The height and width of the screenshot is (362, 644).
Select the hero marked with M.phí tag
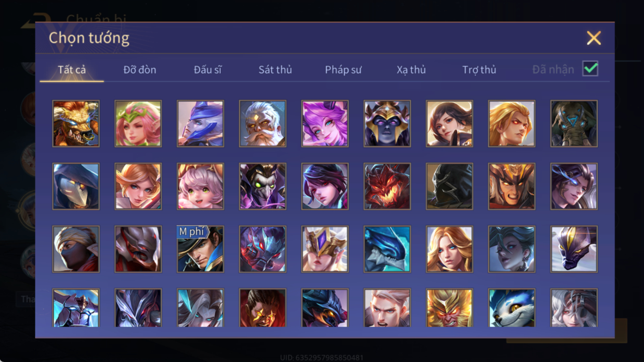coord(201,249)
